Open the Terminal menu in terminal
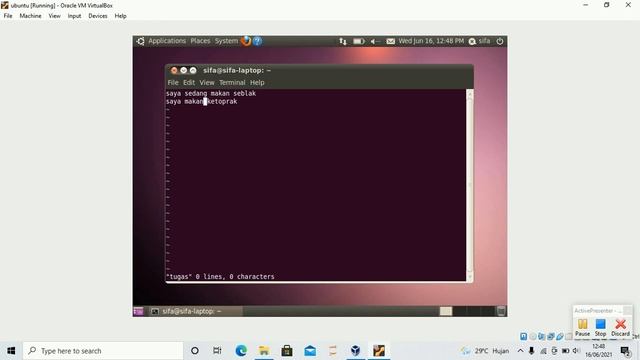The height and width of the screenshot is (360, 640). point(232,82)
